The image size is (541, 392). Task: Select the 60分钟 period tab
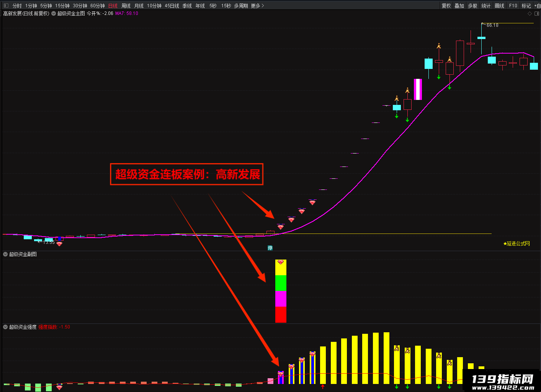98,6
